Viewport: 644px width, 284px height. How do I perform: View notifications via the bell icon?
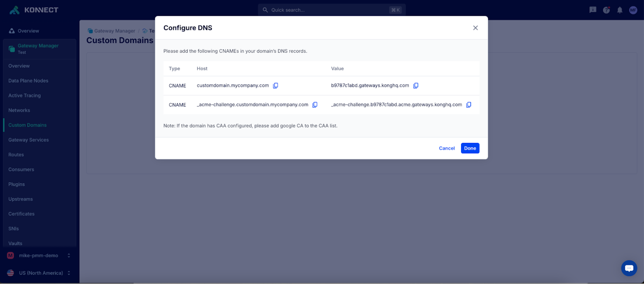tap(619, 9)
